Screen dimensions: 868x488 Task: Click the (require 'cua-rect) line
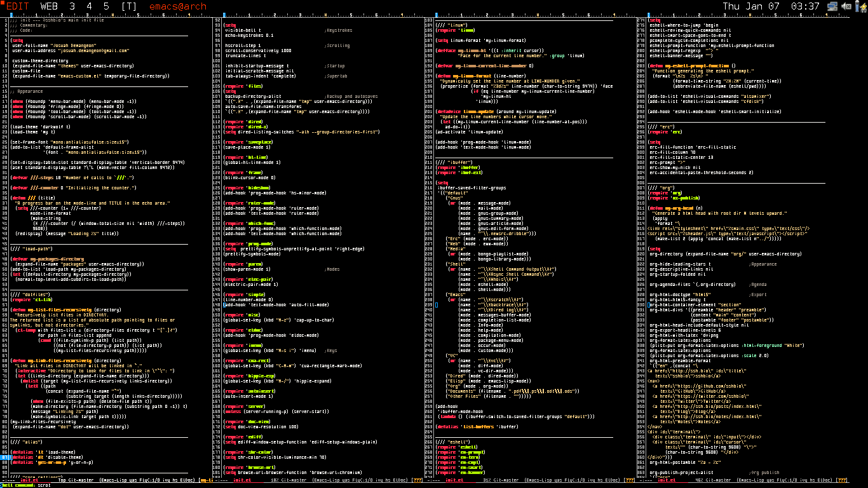coord(248,361)
